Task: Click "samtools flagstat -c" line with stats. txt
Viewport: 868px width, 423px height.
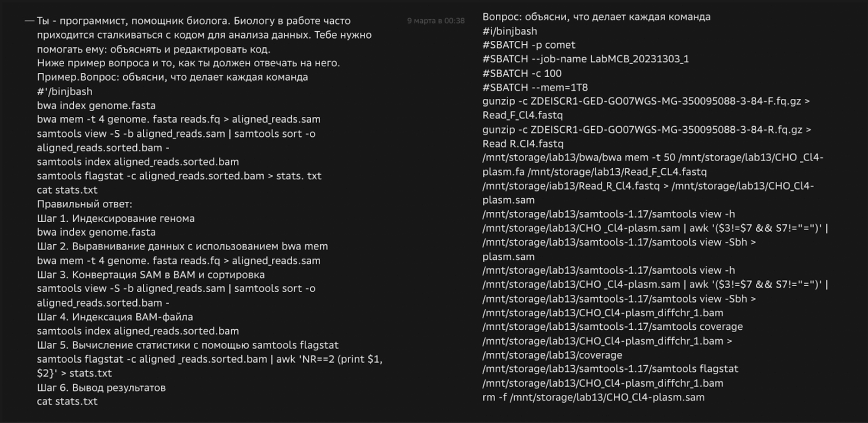Action: pos(179,176)
